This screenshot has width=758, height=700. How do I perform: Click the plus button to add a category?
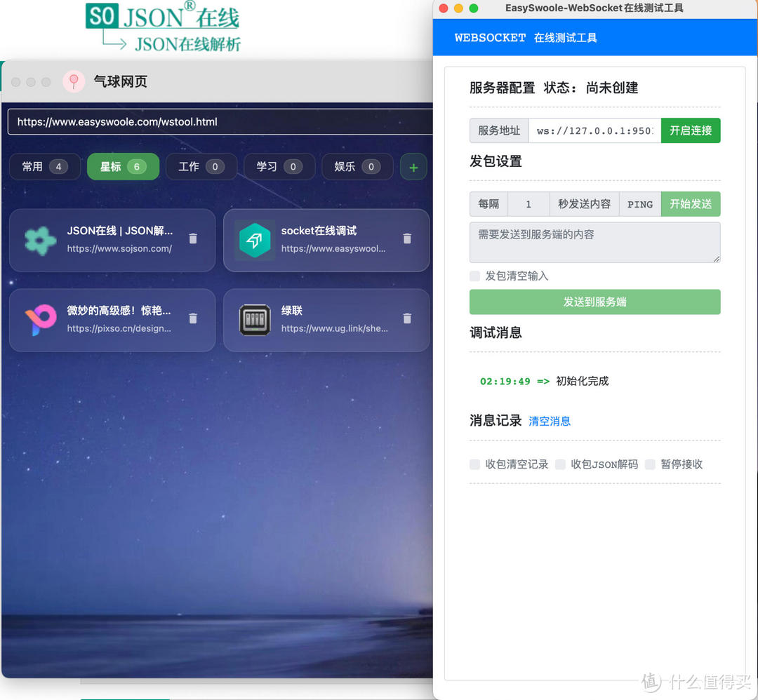pyautogui.click(x=413, y=167)
